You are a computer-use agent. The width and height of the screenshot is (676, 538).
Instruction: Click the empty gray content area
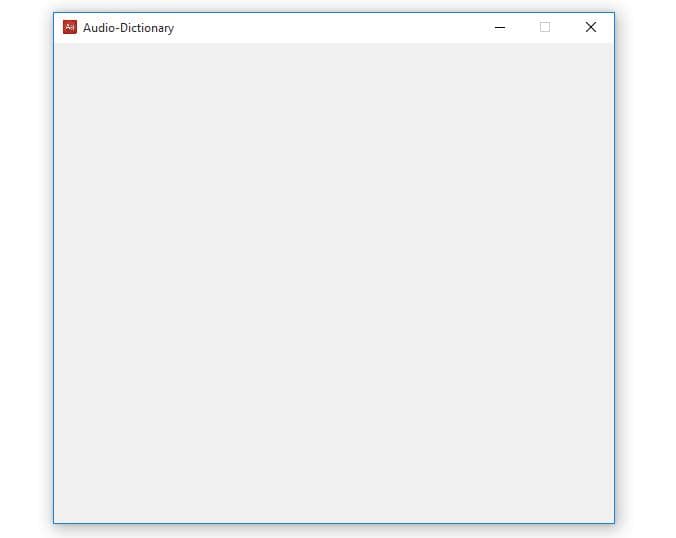pos(333,280)
